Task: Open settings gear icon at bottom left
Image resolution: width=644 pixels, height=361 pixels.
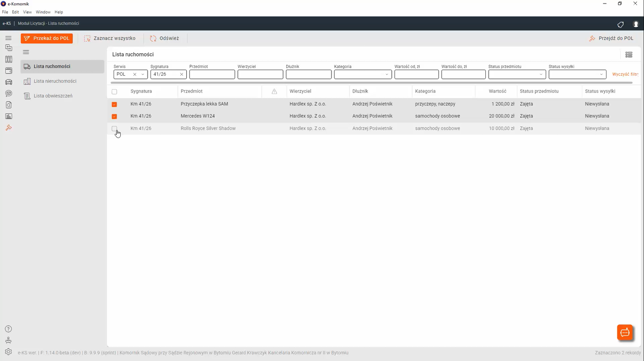Action: [8, 352]
